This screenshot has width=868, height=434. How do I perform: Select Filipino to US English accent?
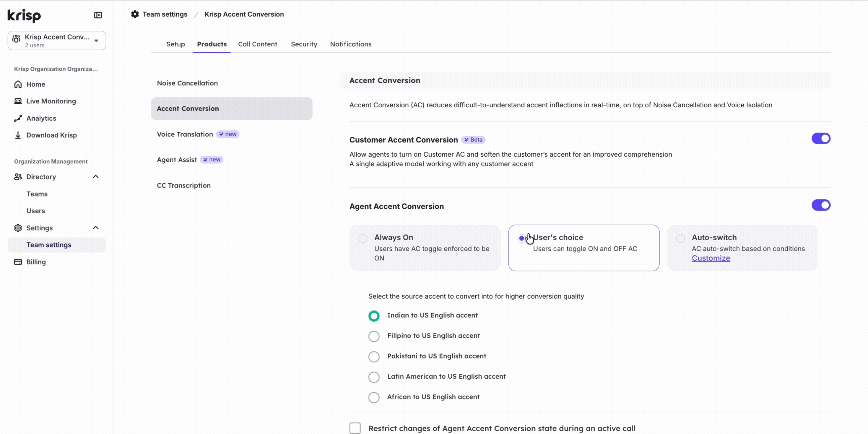(374, 336)
